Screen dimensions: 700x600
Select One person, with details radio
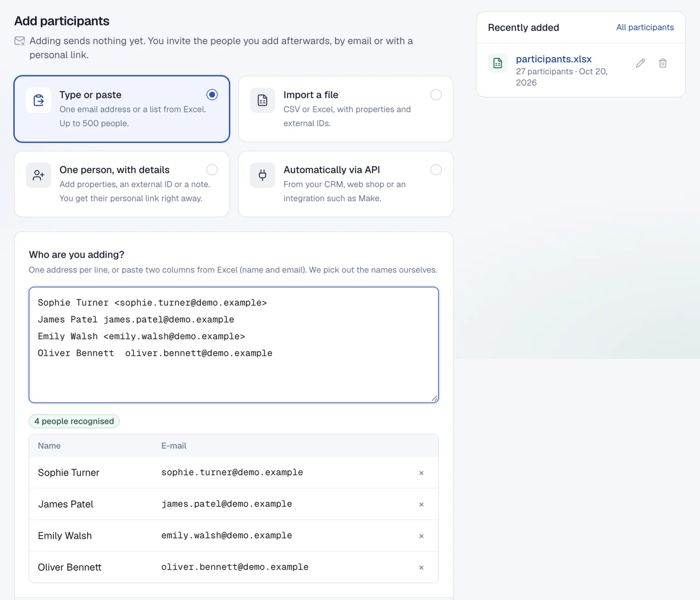[212, 170]
